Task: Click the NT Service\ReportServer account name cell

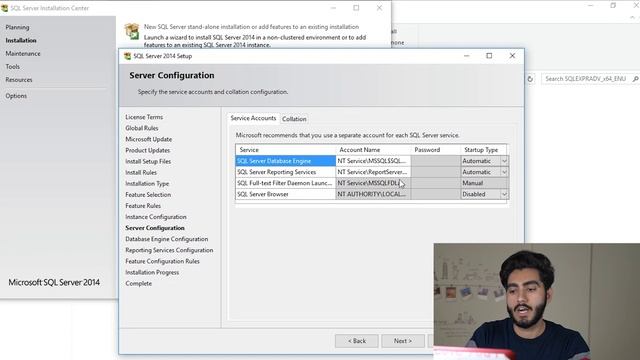Action: click(x=373, y=172)
